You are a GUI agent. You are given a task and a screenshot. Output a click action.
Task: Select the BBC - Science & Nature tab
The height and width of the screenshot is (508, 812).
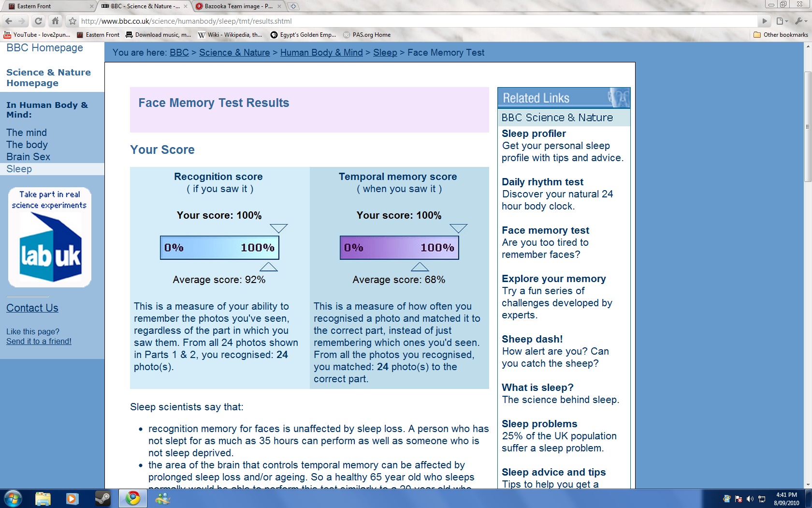tap(144, 6)
